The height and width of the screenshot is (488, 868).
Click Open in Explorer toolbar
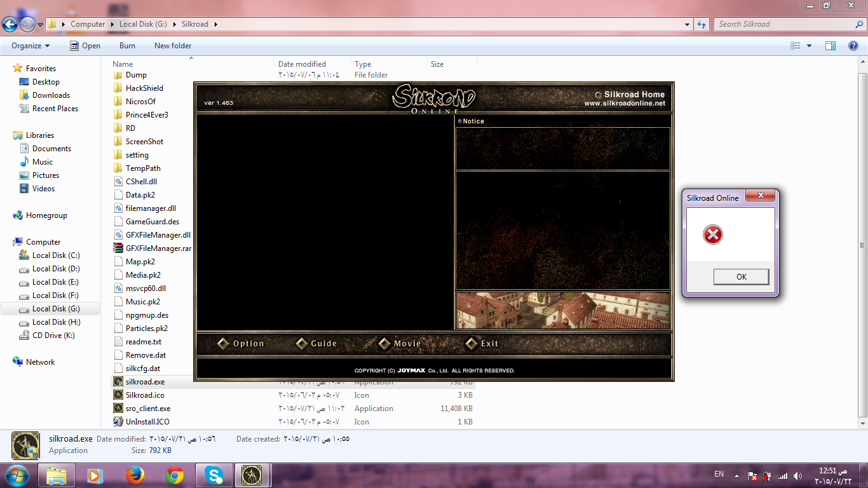[85, 46]
